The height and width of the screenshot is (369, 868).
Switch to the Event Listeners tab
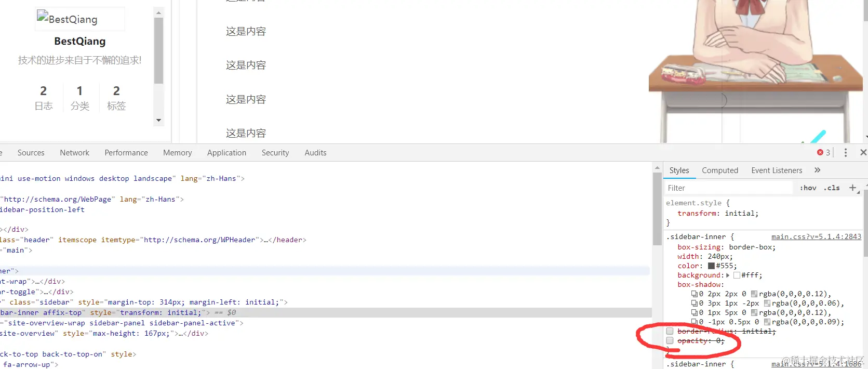tap(777, 170)
